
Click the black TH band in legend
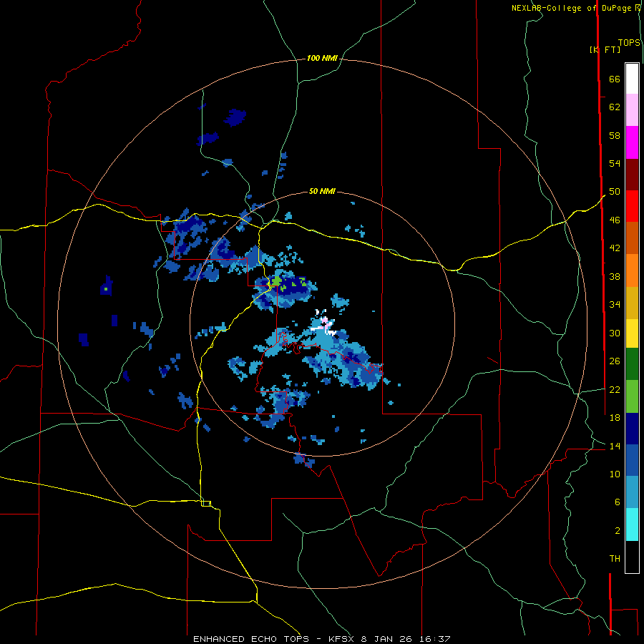point(632,557)
